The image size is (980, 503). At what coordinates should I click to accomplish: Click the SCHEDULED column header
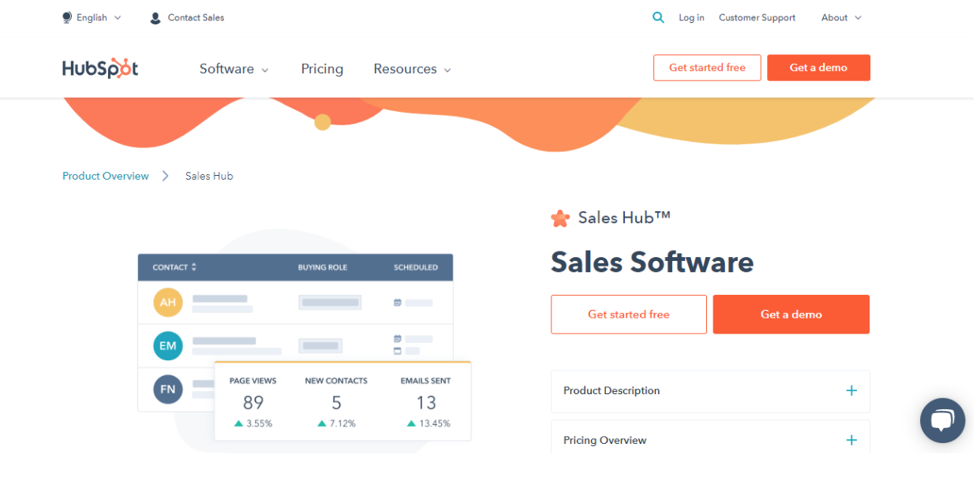tap(416, 267)
